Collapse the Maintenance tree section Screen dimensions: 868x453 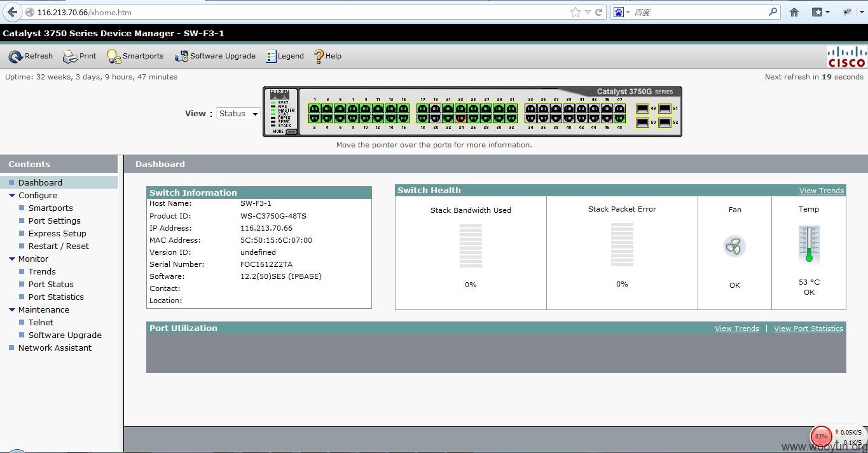tap(12, 310)
